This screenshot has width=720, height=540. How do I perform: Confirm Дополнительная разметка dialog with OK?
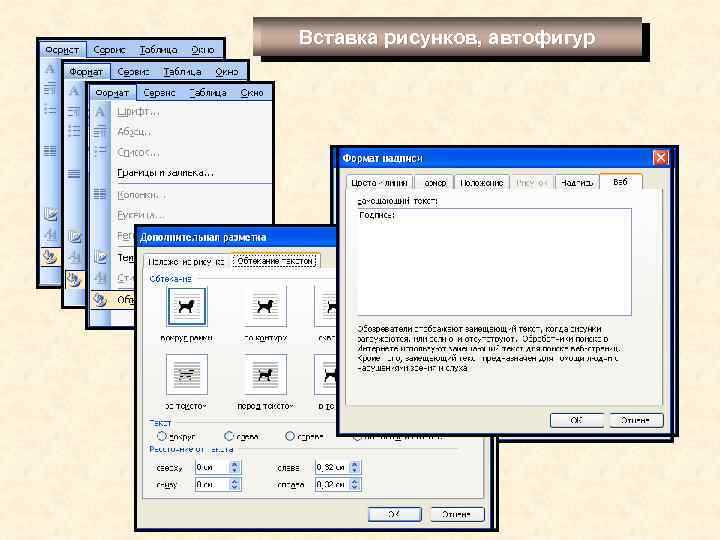(x=395, y=514)
